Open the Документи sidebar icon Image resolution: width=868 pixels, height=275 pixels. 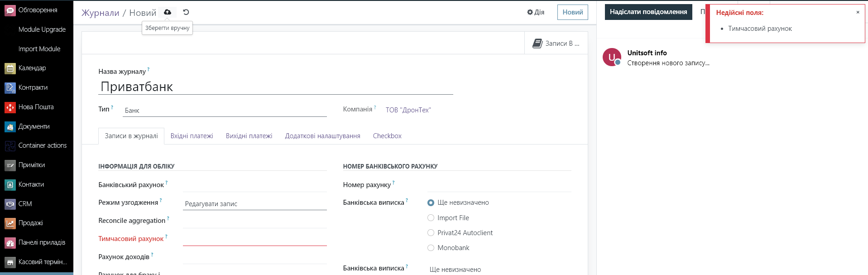[10, 127]
